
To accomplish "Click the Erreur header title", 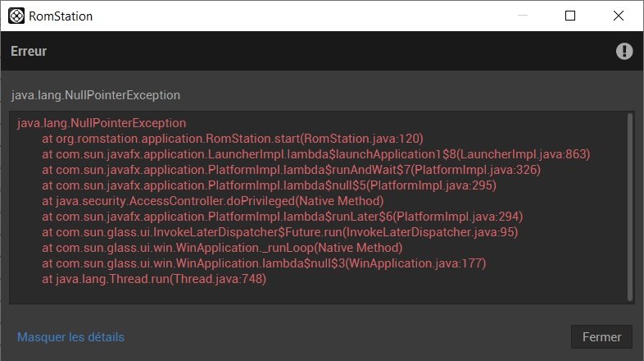I will click(x=29, y=51).
